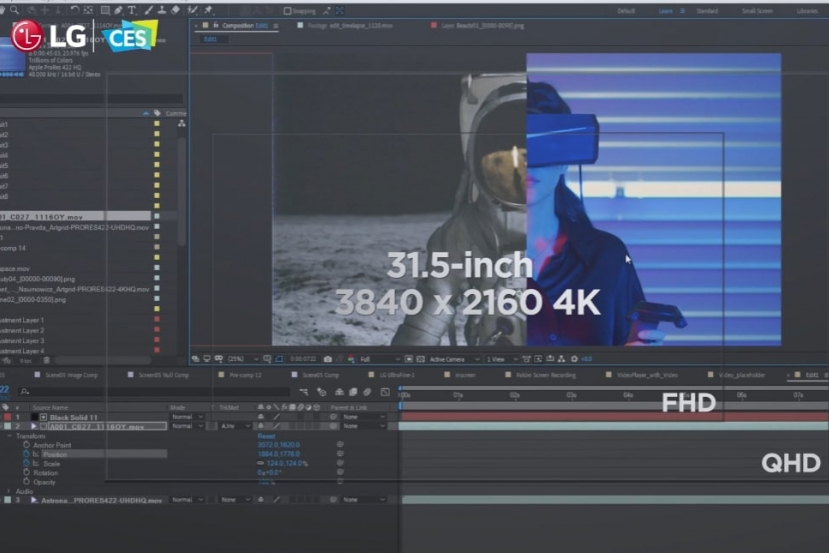Open the Graph Editor icon

pyautogui.click(x=385, y=392)
